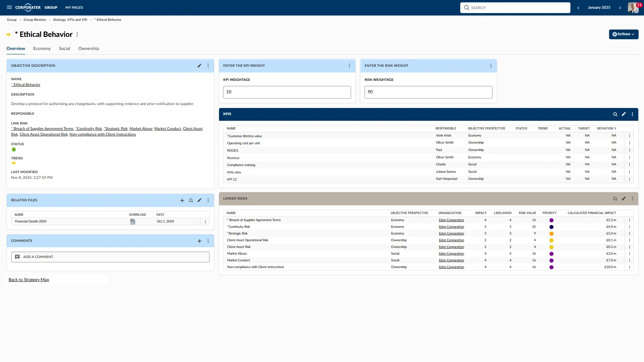
Task: Edit the KPIs panel with pencil icon
Action: [x=624, y=114]
